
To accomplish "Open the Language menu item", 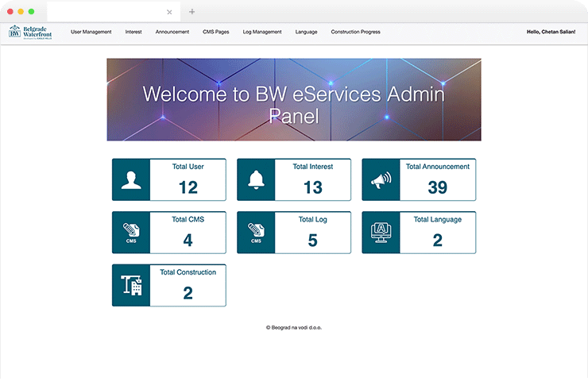I will click(307, 32).
